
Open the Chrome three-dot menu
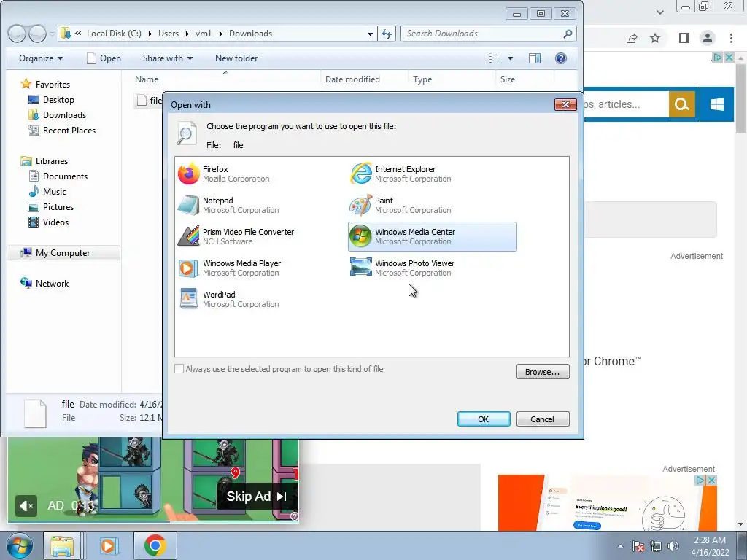tap(731, 38)
